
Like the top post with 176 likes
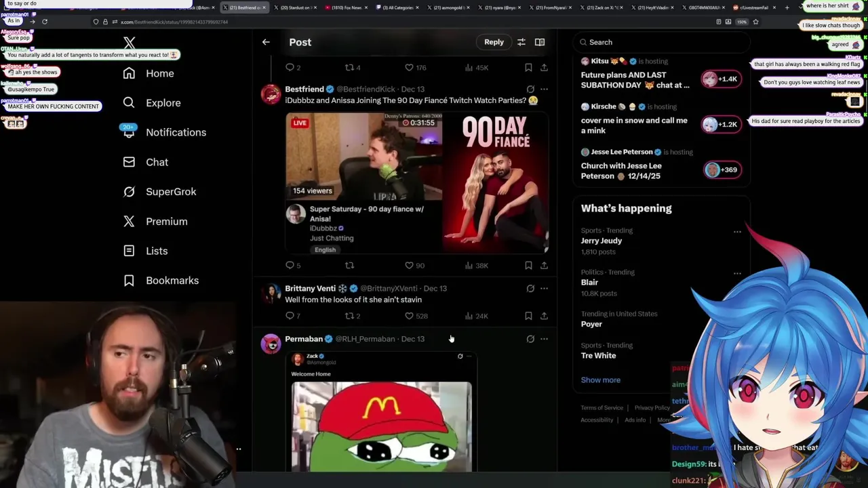pyautogui.click(x=415, y=68)
